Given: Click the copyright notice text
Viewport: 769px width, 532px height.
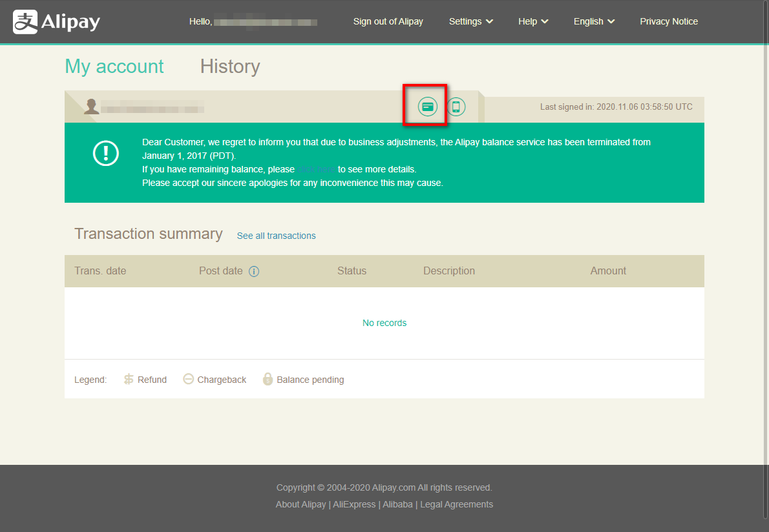Looking at the screenshot, I should 384,488.
